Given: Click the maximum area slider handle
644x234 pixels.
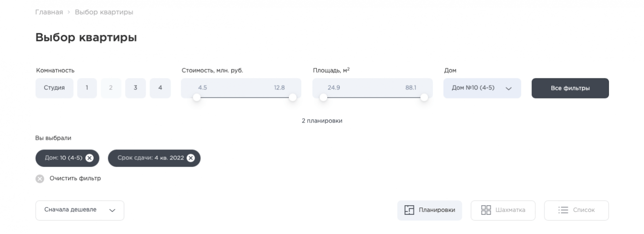Looking at the screenshot, I should [424, 98].
